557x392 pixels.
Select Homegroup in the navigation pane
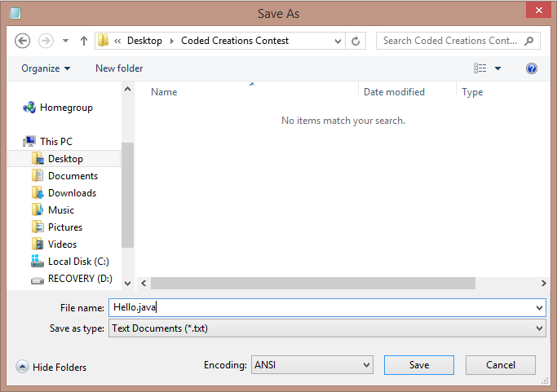tap(66, 108)
